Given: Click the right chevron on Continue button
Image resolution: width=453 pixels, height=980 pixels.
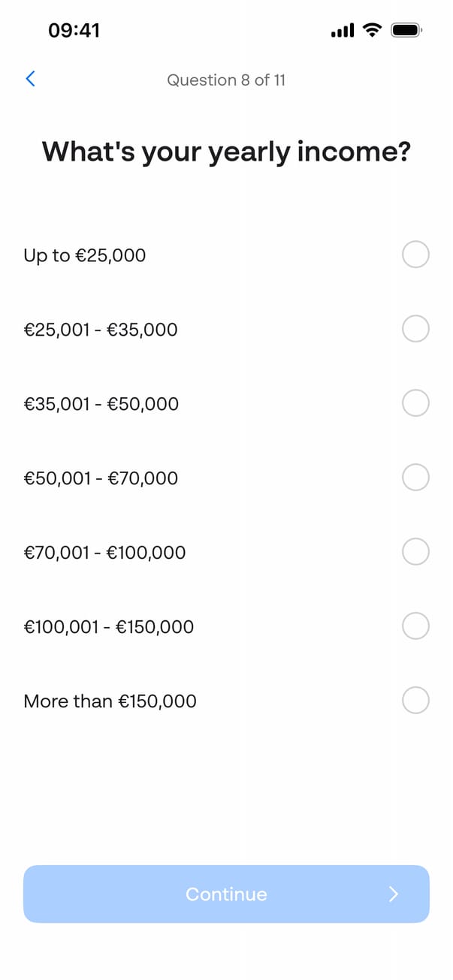Looking at the screenshot, I should 394,894.
